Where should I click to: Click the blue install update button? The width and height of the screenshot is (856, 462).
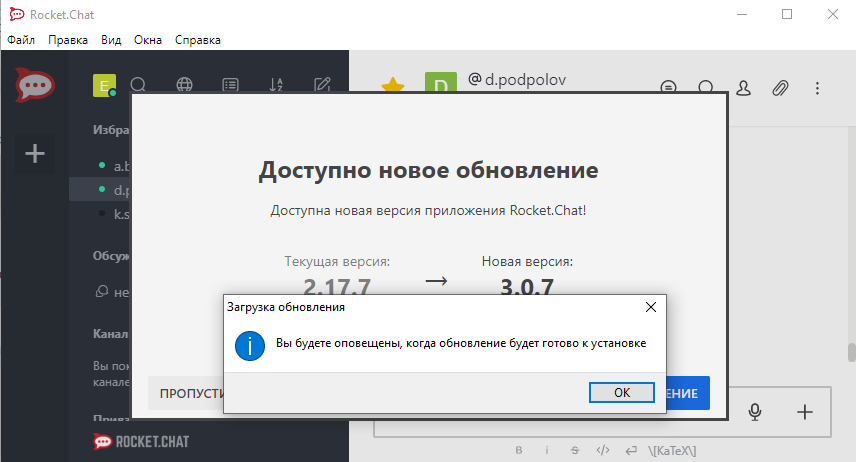(x=687, y=393)
